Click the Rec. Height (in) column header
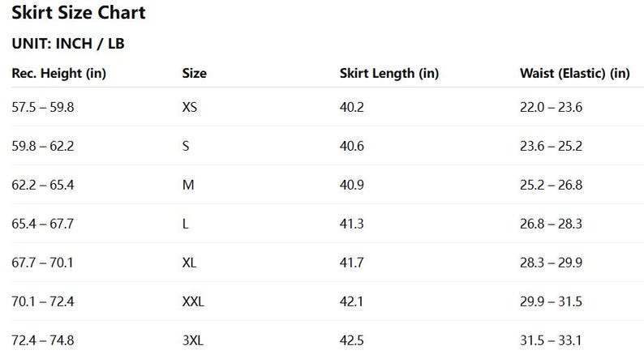This screenshot has width=644, height=363. [58, 74]
